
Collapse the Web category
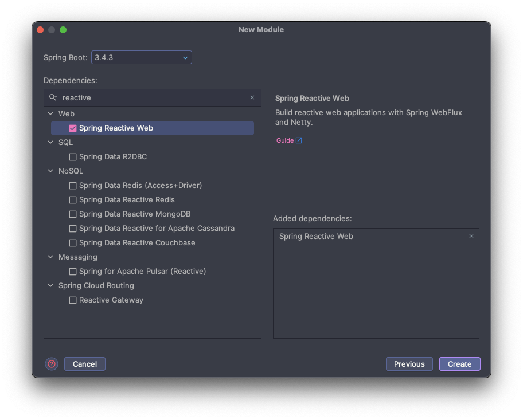(x=50, y=114)
